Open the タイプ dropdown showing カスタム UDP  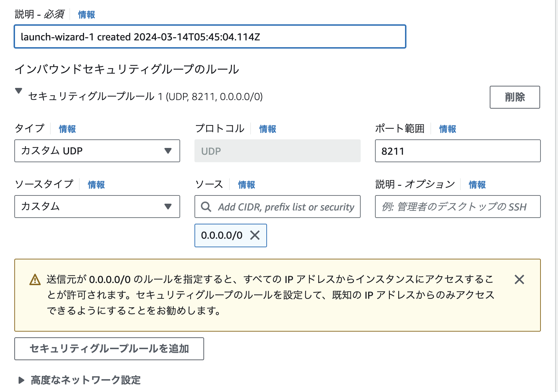coord(97,151)
